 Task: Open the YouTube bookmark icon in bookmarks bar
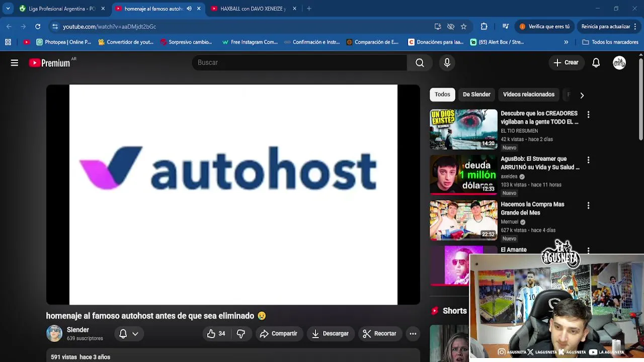[27, 42]
